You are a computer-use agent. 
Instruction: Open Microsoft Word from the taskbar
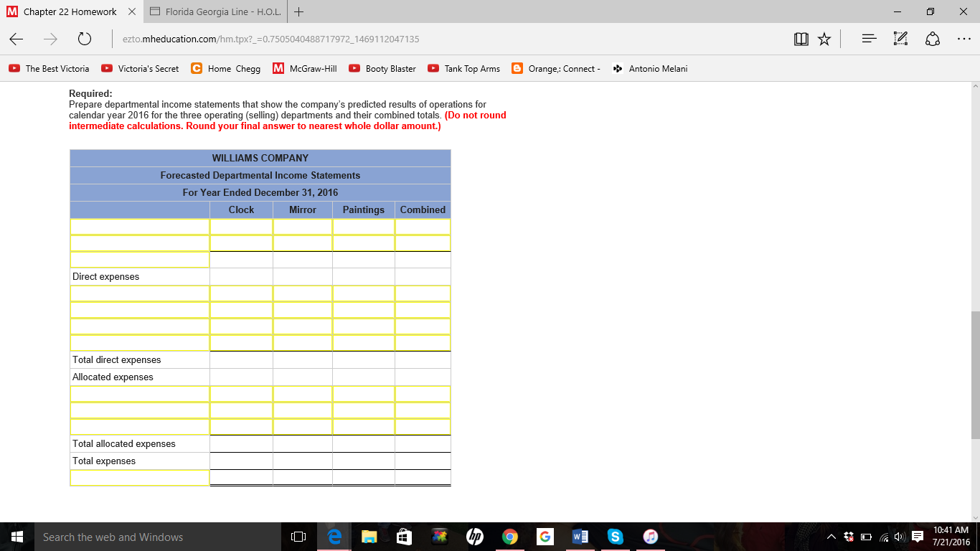[x=580, y=536]
